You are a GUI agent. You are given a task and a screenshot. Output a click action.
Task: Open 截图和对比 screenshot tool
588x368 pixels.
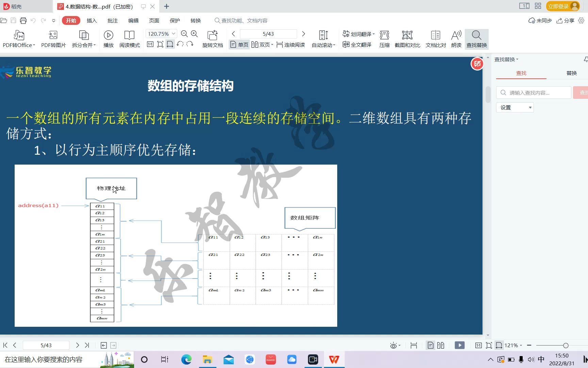(407, 38)
